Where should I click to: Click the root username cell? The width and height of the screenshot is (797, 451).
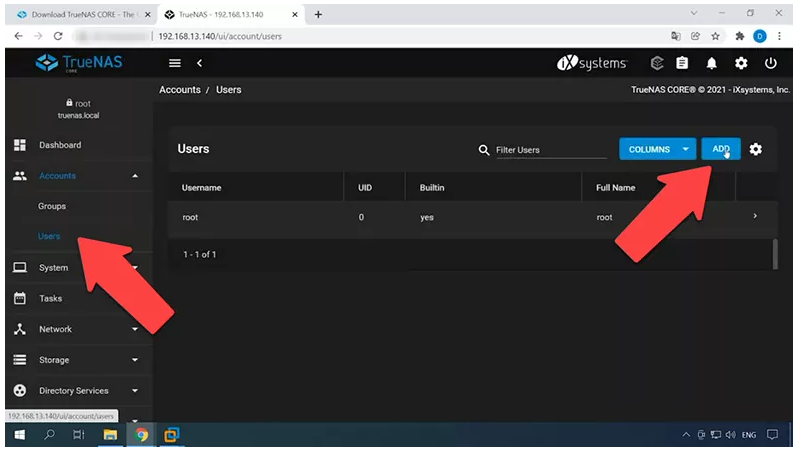coord(190,217)
